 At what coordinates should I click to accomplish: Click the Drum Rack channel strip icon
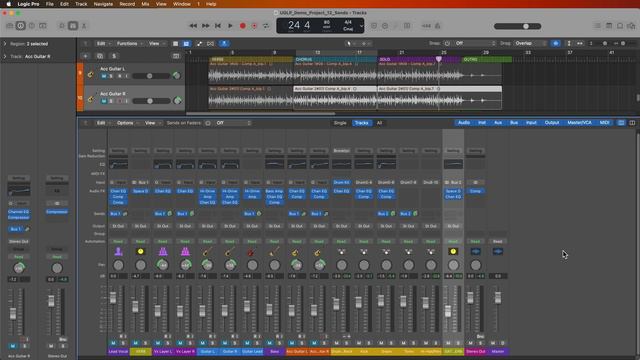(x=341, y=251)
